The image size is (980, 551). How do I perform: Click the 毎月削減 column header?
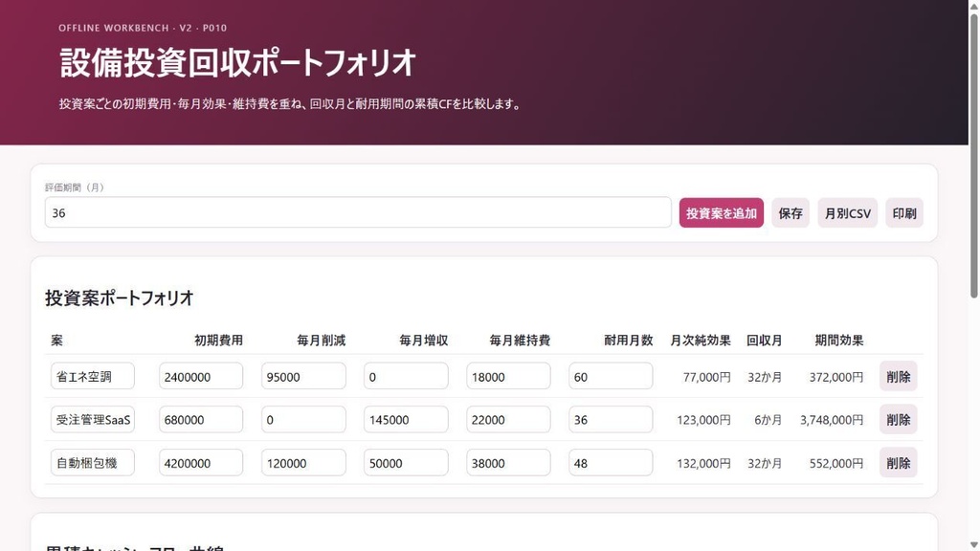(x=321, y=341)
